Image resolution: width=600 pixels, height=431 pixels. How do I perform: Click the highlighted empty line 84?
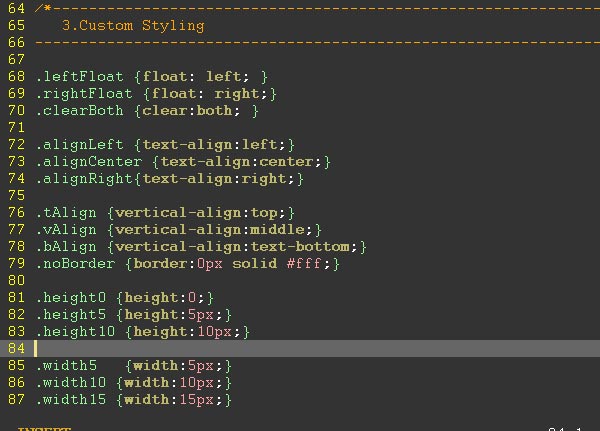tap(300, 348)
